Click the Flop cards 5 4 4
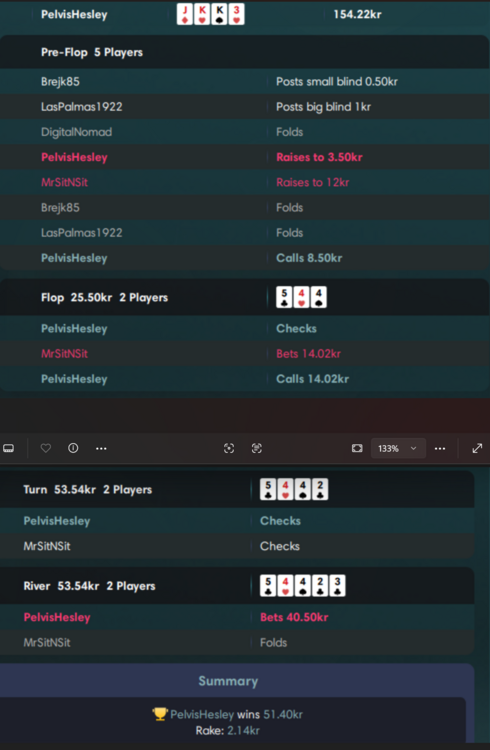 tap(301, 298)
